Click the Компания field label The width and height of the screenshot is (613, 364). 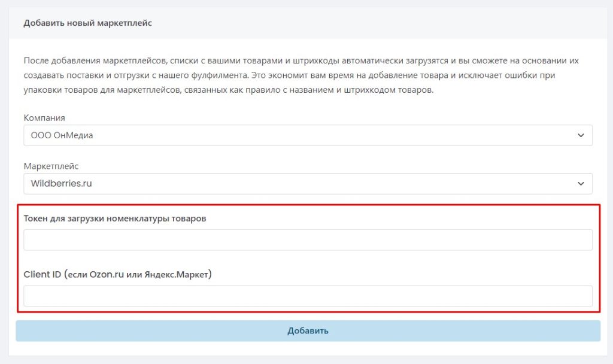pos(44,118)
